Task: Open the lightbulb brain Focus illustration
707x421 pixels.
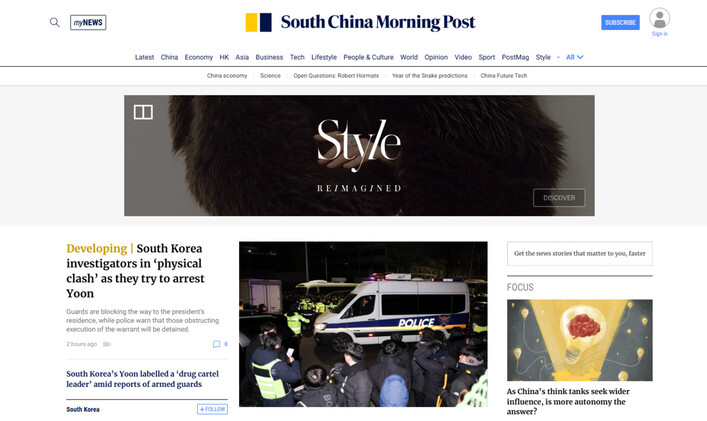Action: pos(579,340)
